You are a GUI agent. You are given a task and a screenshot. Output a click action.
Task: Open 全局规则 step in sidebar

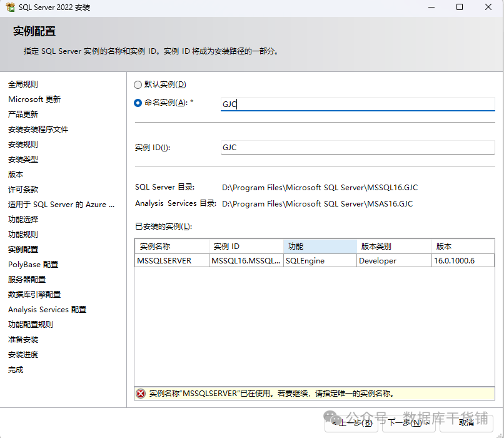23,84
